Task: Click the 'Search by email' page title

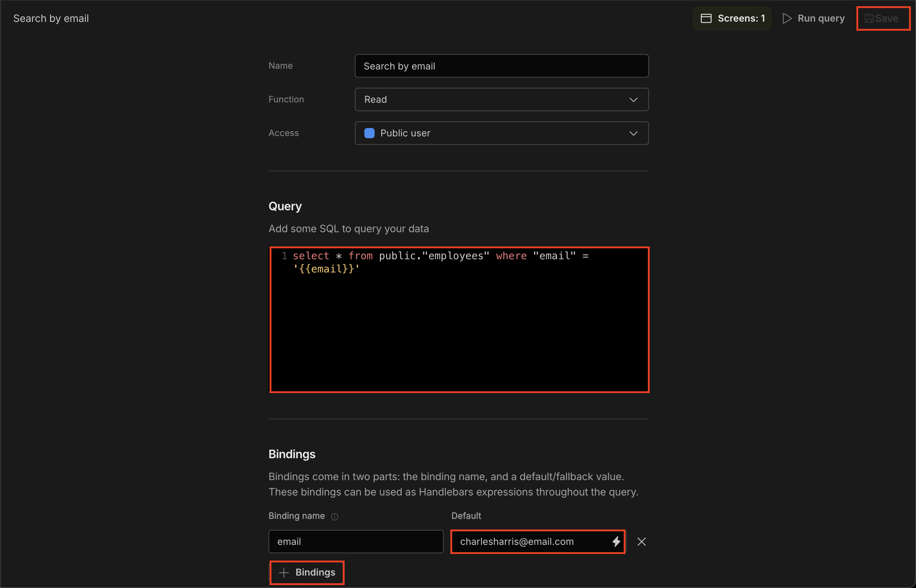Action: coord(51,18)
